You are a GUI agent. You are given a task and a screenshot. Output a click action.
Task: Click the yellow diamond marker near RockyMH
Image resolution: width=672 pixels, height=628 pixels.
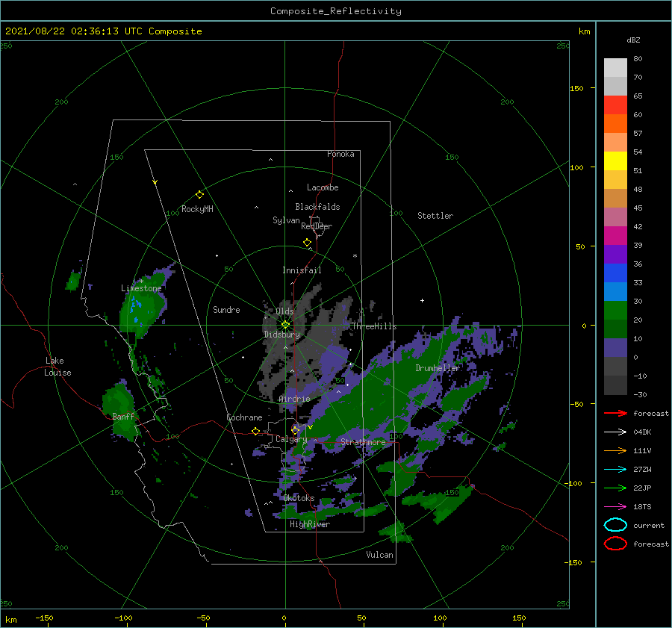(199, 195)
